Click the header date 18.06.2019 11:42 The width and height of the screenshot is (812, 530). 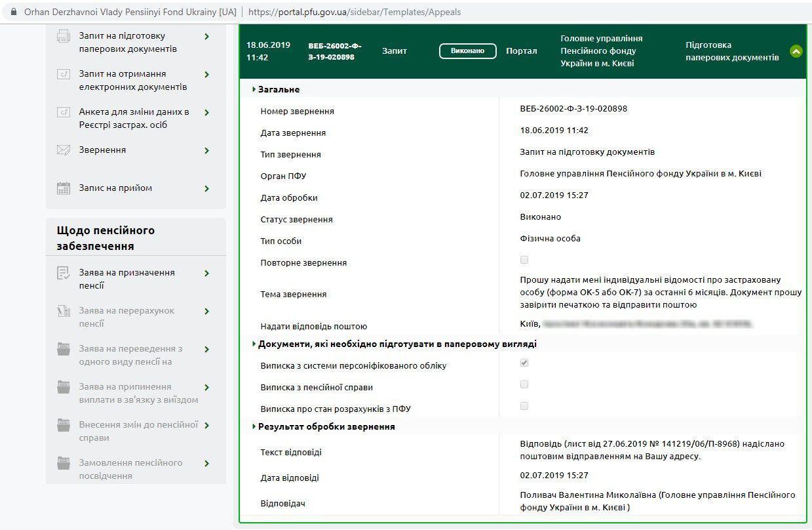click(x=268, y=51)
